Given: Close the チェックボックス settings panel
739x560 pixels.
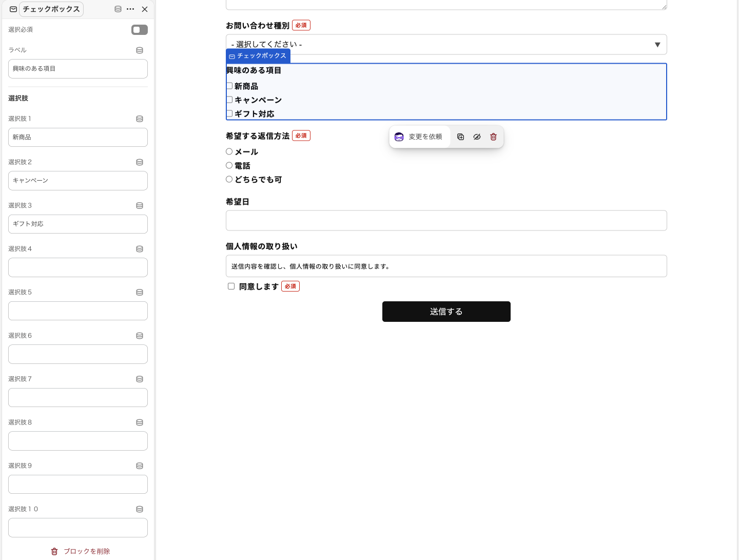Looking at the screenshot, I should tap(145, 9).
